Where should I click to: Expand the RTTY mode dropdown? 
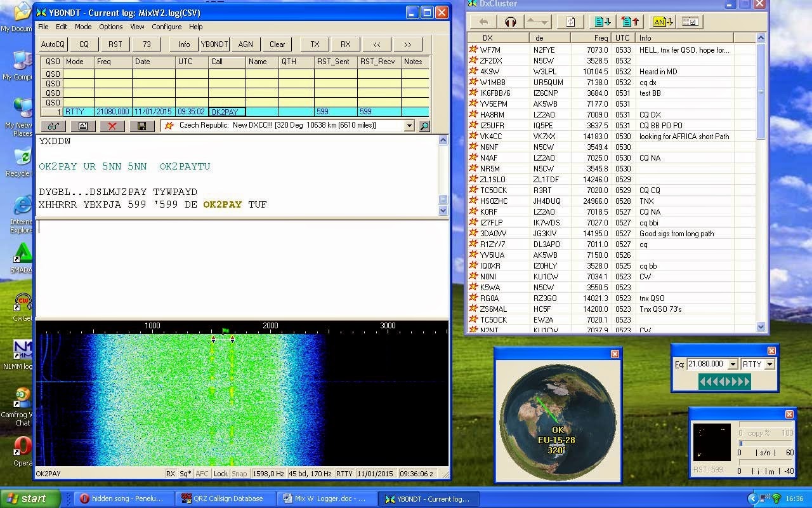tap(769, 364)
